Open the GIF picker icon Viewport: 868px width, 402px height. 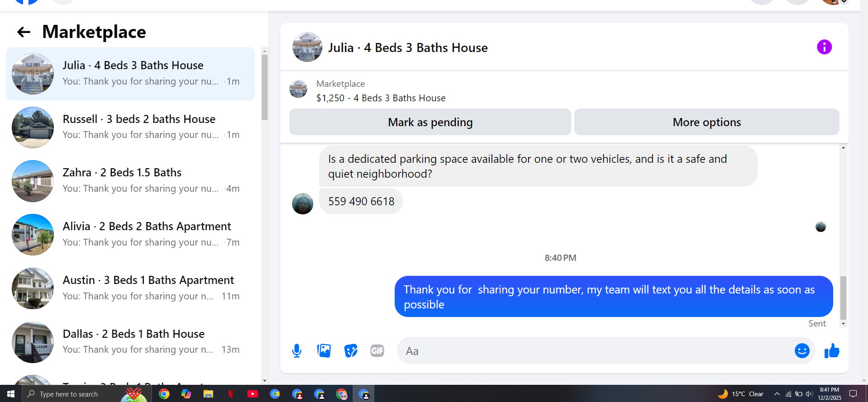(x=377, y=350)
